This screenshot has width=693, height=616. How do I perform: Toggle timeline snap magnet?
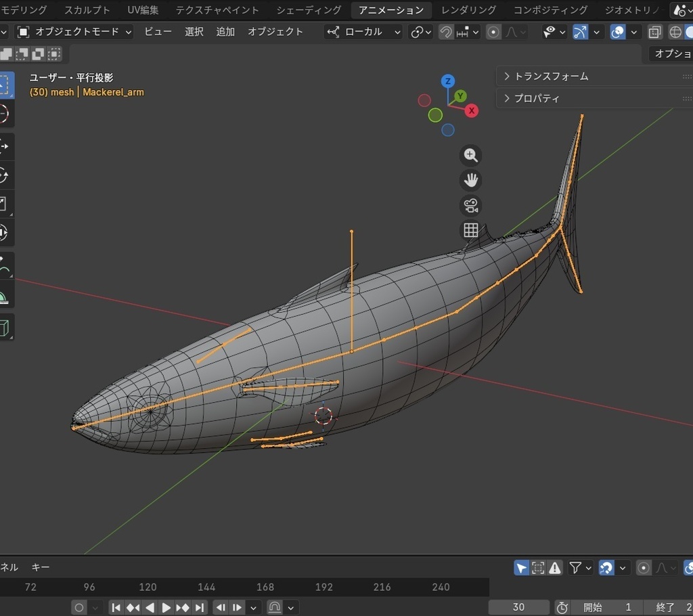(x=606, y=567)
